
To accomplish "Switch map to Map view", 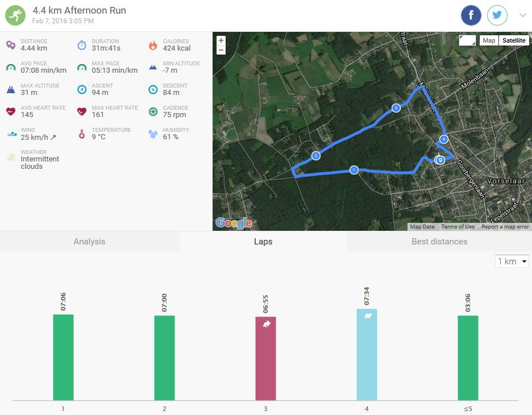I will (489, 40).
